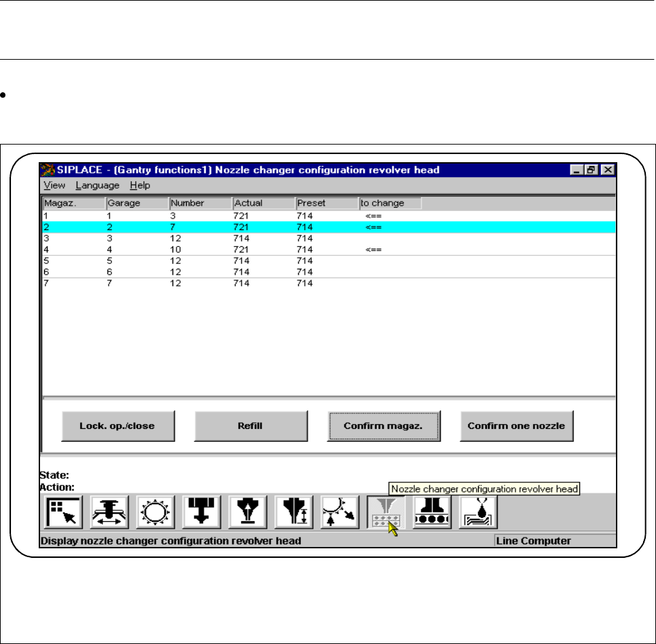Select the revolver head star icon
This screenshot has width=656, height=644.
coord(156,512)
